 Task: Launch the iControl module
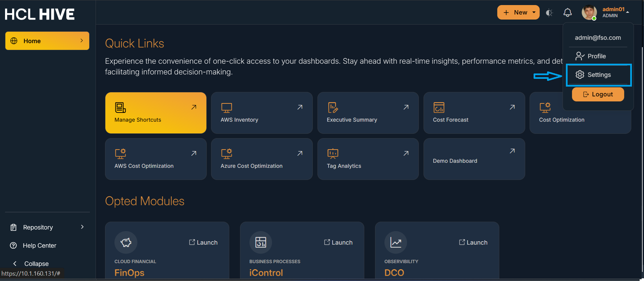(338, 243)
